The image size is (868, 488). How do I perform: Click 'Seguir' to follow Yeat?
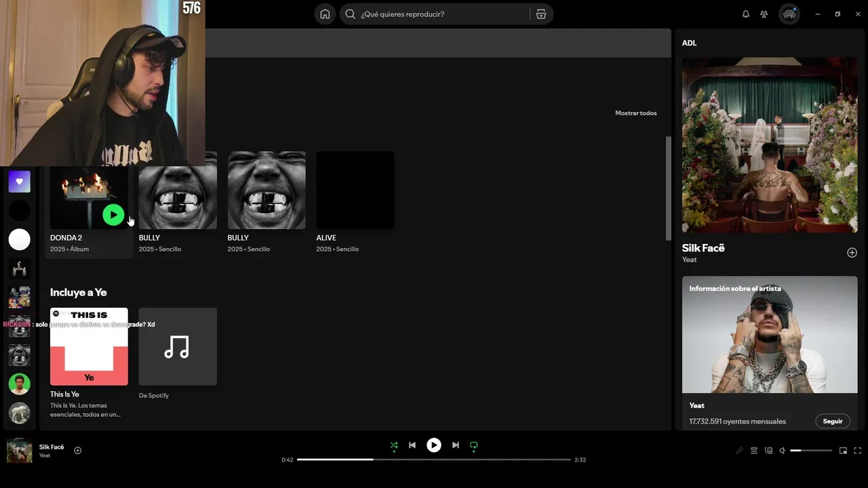pos(833,421)
